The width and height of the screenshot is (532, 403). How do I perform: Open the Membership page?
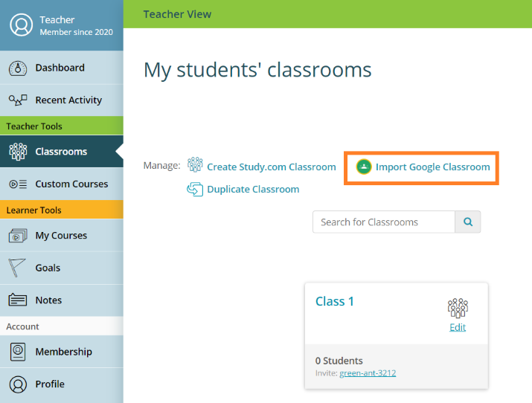click(63, 352)
